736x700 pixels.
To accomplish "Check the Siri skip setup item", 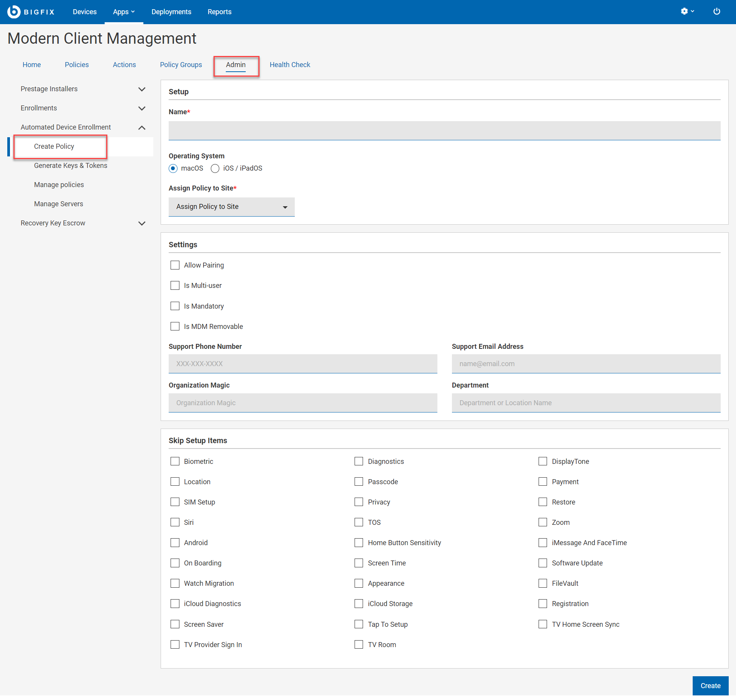I will point(175,523).
